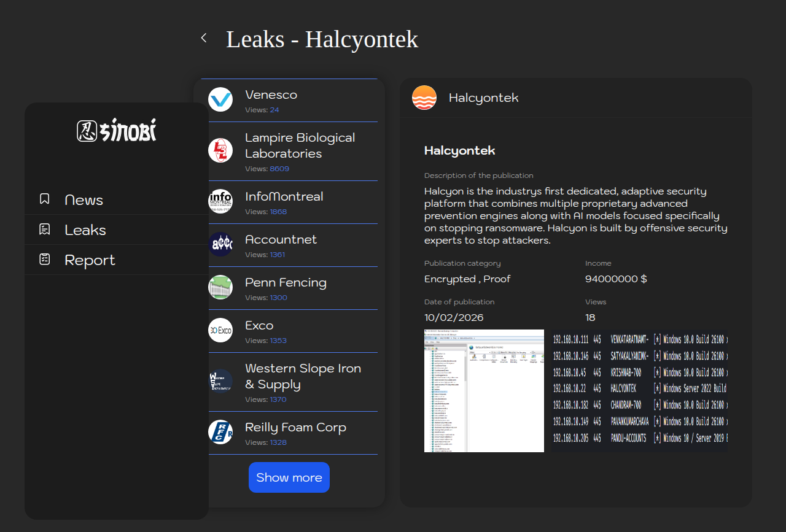Click the income value 94000000 $
The height and width of the screenshot is (532, 786).
616,279
